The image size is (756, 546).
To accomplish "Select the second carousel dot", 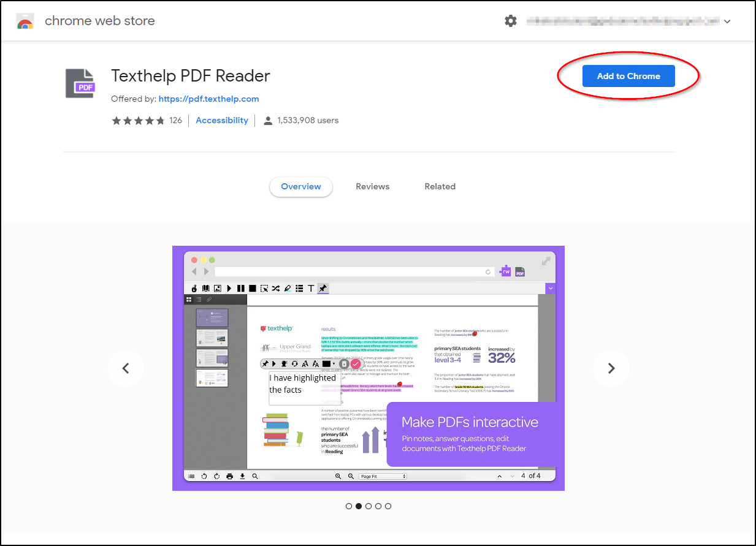I will (x=359, y=506).
